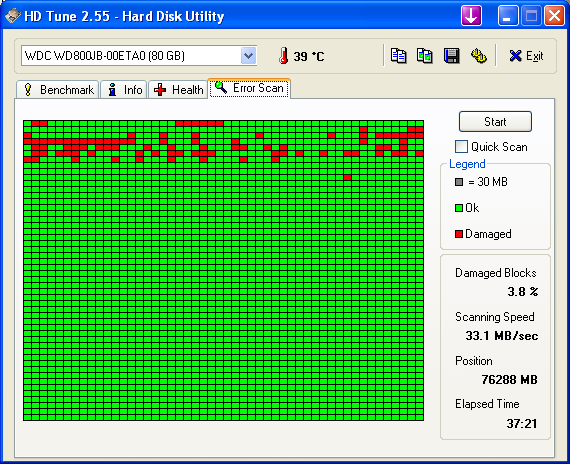570x464 pixels.
Task: Click the HD Tune app icon in the title bar
Action: (13, 16)
